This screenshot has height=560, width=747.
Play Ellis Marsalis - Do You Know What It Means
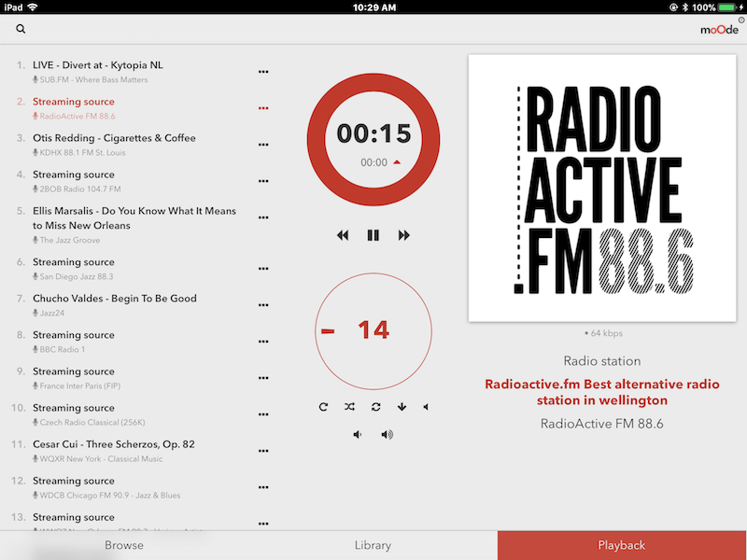pos(134,218)
